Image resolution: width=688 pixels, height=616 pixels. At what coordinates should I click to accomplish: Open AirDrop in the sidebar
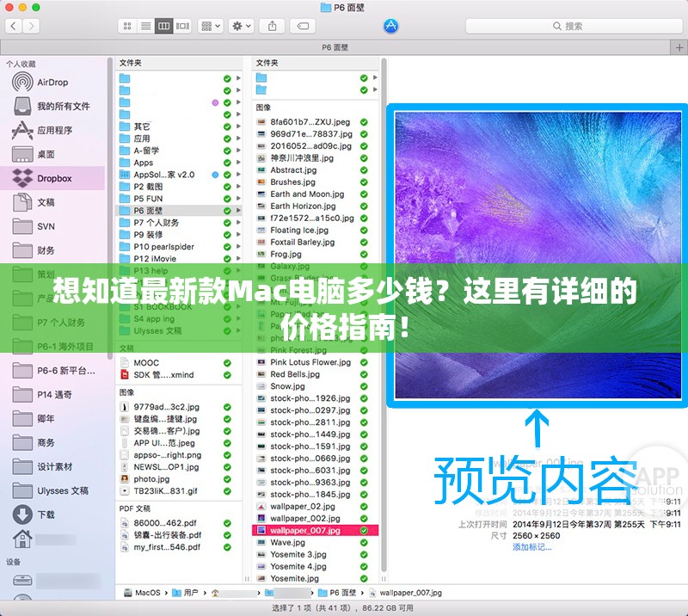tap(52, 82)
